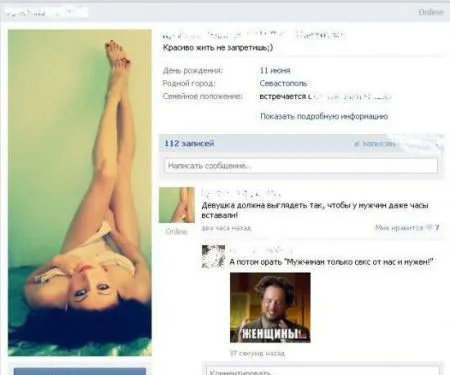Open the post author's small avatar
The width and height of the screenshot is (450, 375).
177,205
